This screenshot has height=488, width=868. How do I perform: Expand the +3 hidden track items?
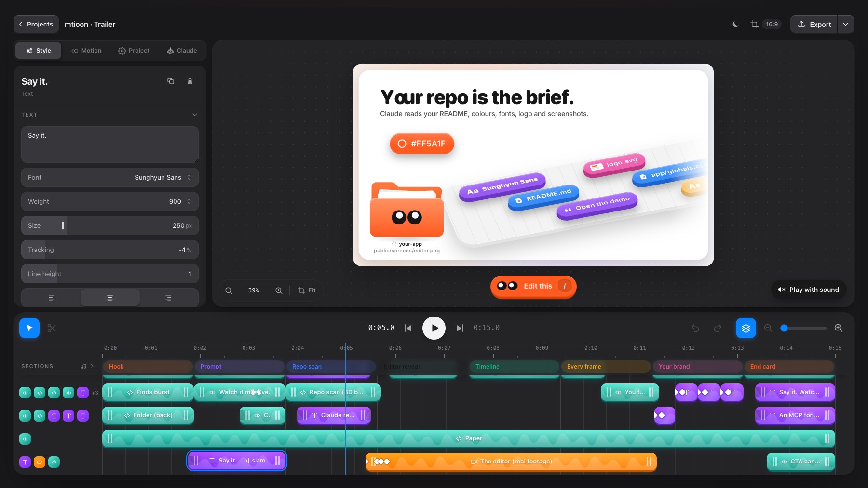tap(95, 393)
